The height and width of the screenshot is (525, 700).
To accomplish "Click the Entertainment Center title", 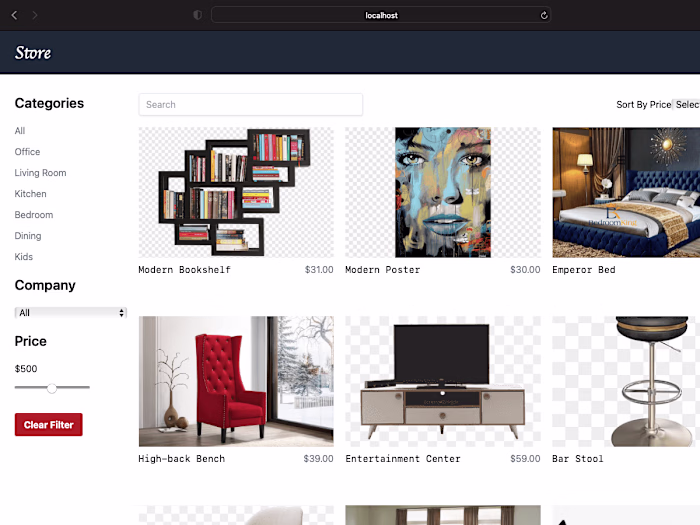I will click(403, 458).
